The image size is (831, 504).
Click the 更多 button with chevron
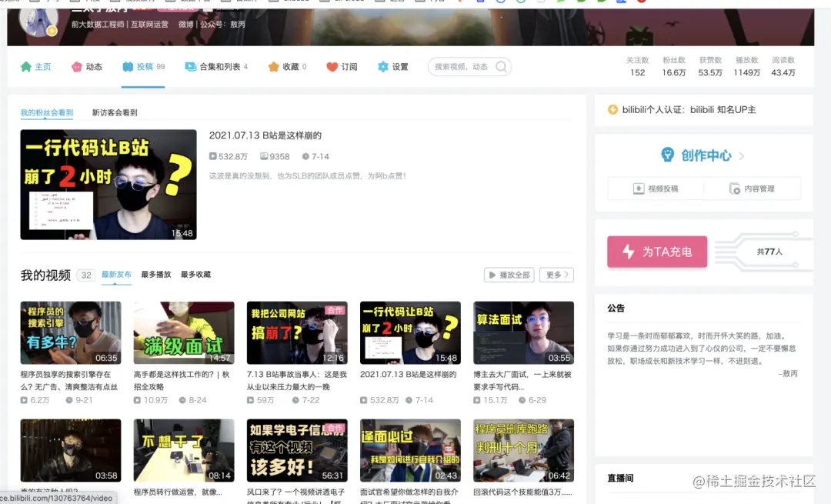[x=556, y=275]
